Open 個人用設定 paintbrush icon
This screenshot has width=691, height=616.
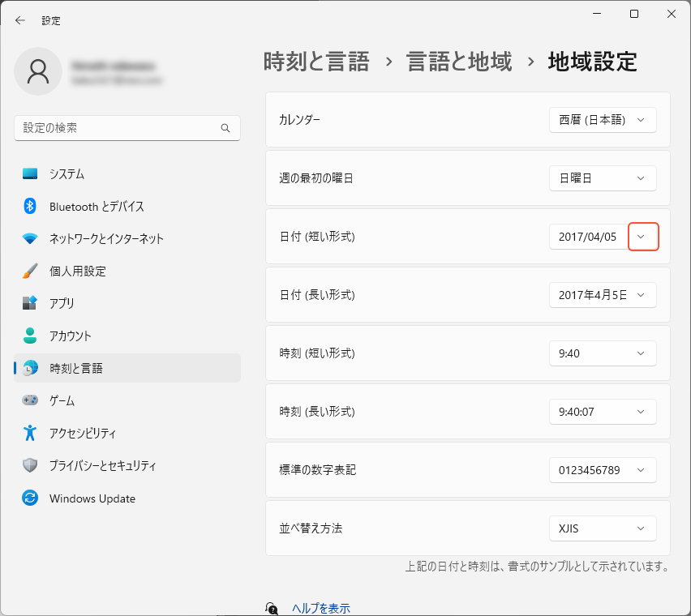tap(30, 271)
